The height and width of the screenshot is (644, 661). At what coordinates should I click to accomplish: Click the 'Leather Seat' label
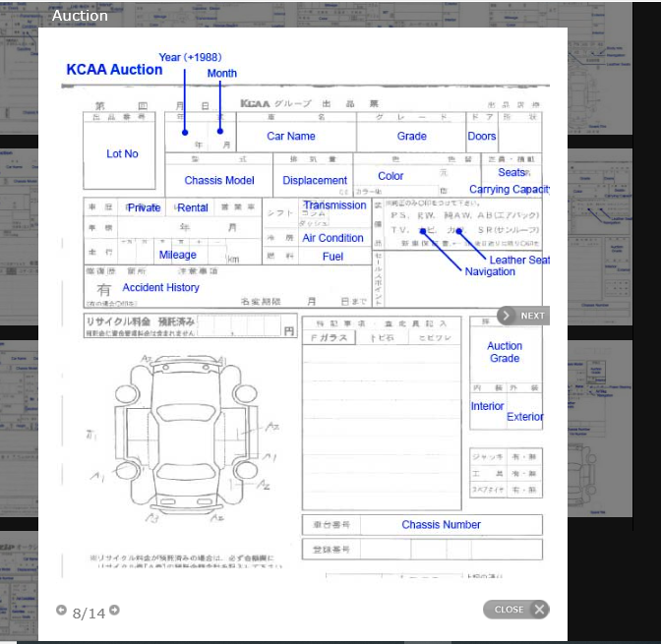(519, 260)
